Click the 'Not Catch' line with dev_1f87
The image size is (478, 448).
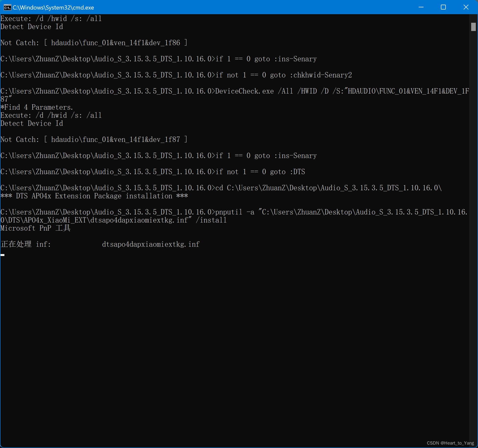tap(94, 139)
